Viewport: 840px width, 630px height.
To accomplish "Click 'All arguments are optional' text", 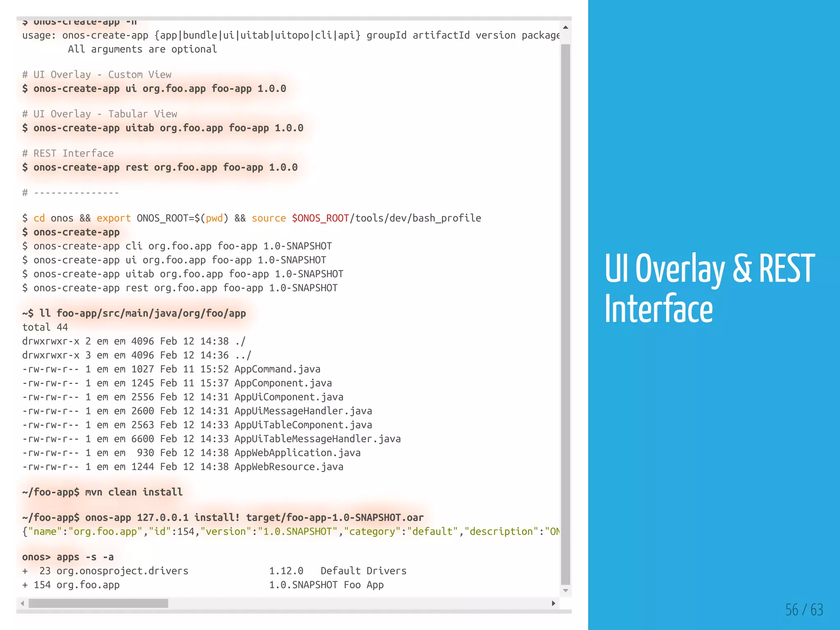I will click(x=142, y=49).
